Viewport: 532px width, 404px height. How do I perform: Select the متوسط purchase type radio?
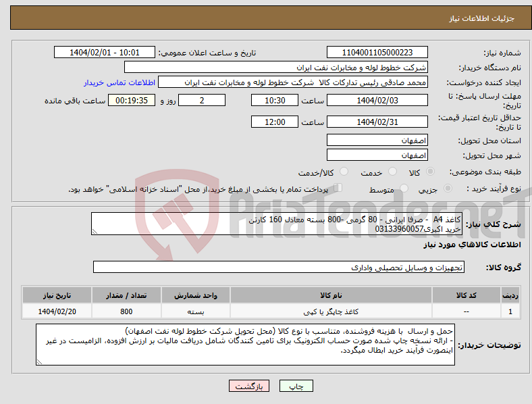click(404, 188)
